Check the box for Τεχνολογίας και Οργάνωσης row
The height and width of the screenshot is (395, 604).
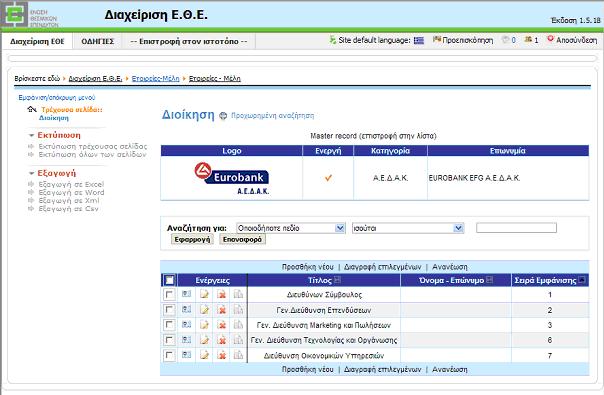coord(169,340)
